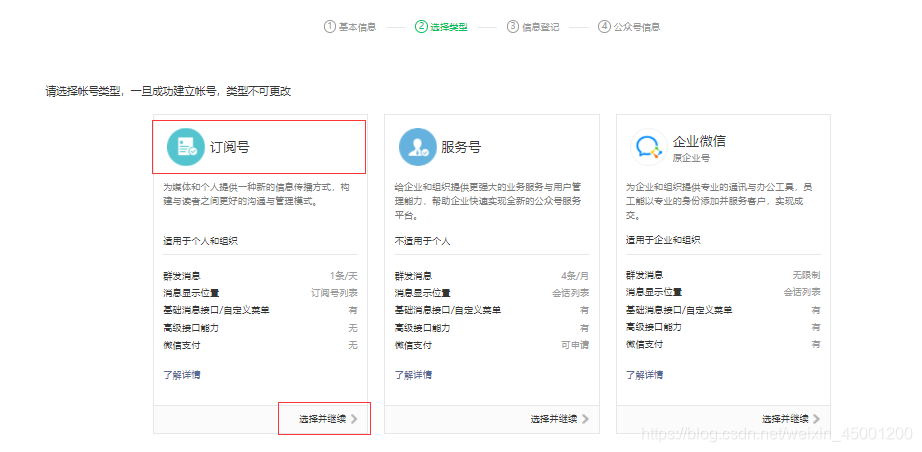Open 了解详情 link in 企业微信 card

(x=644, y=374)
